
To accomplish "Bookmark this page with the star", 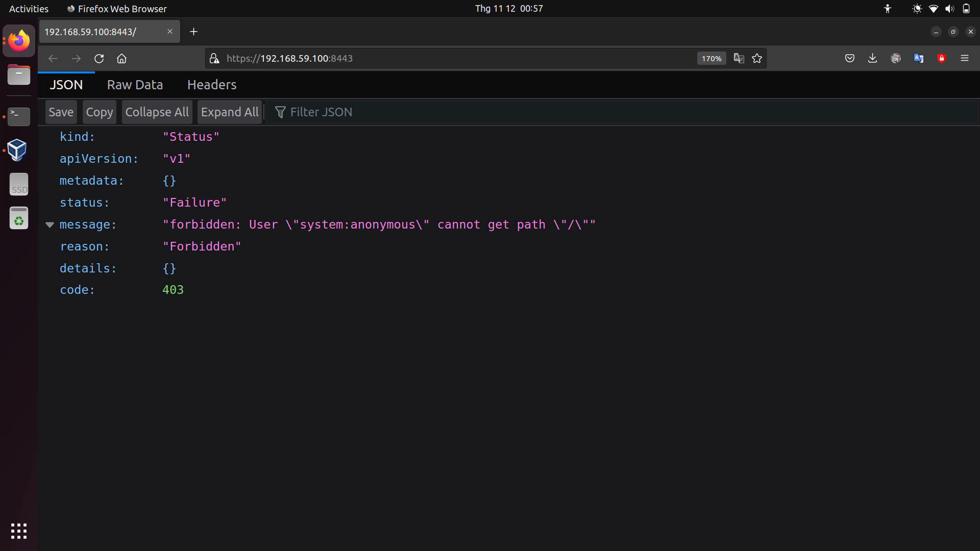I will tap(757, 58).
